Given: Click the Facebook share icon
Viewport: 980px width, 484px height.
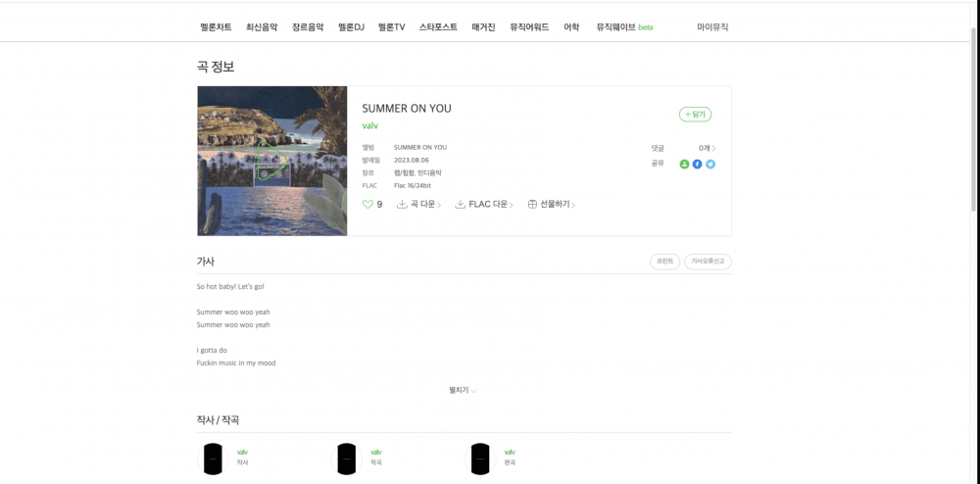Looking at the screenshot, I should pyautogui.click(x=698, y=164).
